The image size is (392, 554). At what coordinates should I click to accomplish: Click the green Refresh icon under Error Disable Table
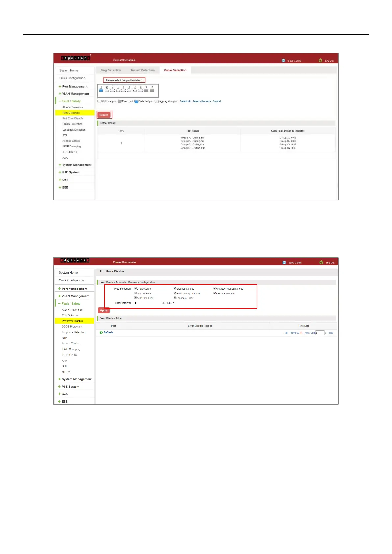(x=101, y=333)
